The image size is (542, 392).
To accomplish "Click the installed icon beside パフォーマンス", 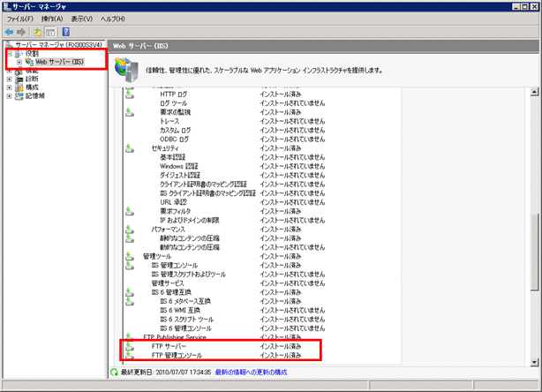I will [130, 229].
